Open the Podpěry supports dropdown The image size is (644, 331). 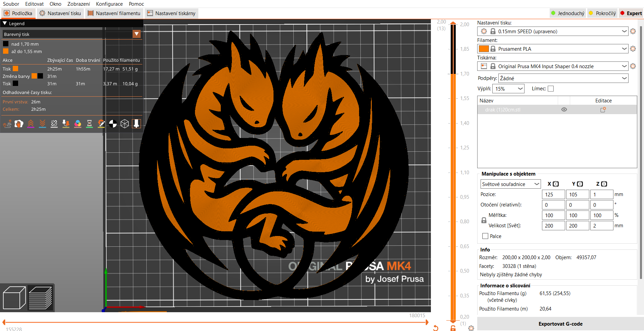(563, 78)
